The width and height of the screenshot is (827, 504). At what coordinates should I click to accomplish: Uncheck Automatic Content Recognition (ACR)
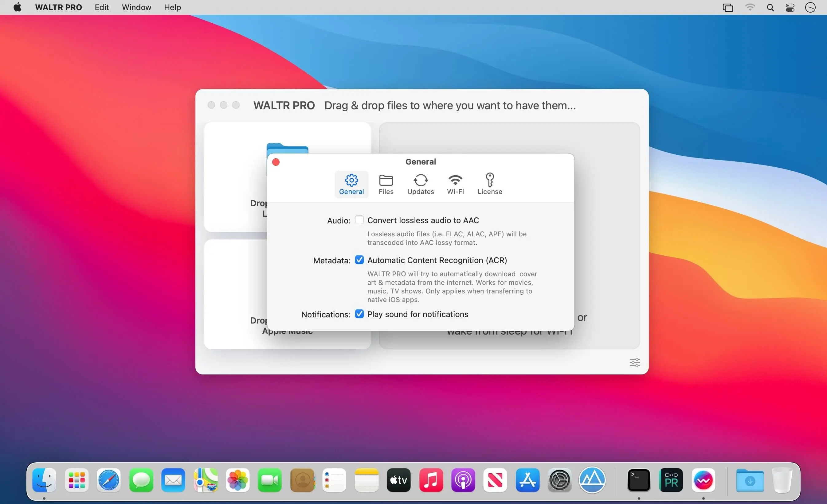pos(359,260)
